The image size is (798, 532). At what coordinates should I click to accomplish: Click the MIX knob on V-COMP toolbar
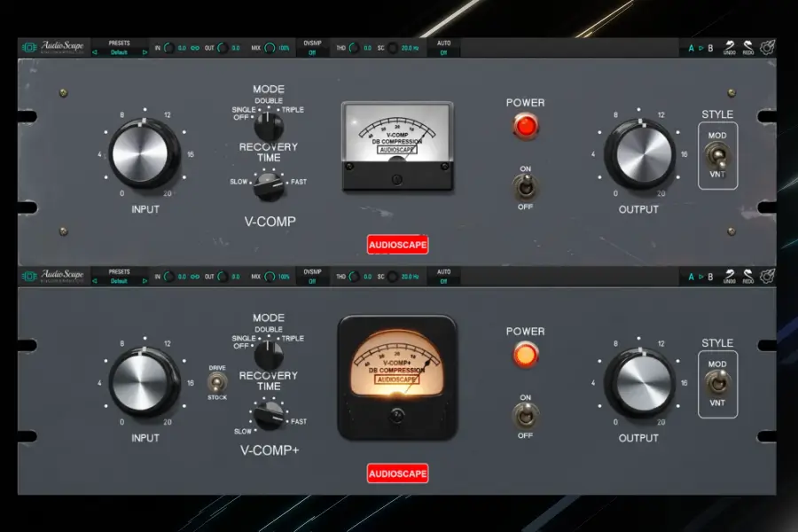270,48
